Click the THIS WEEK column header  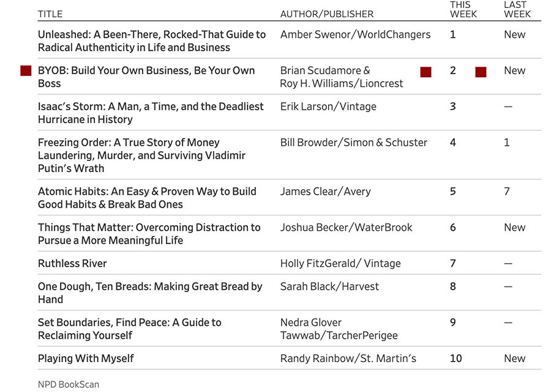[463, 9]
